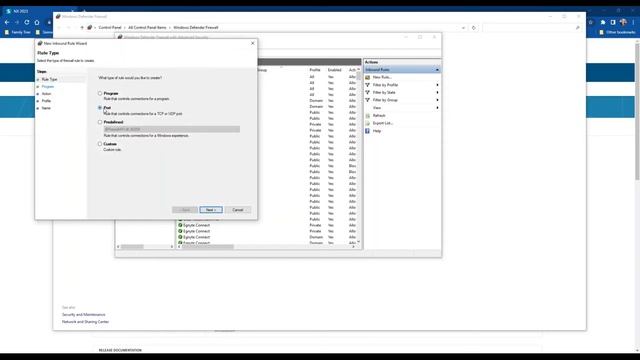Click the Refresh icon in Actions pane
The image size is (640, 360).
367,116
